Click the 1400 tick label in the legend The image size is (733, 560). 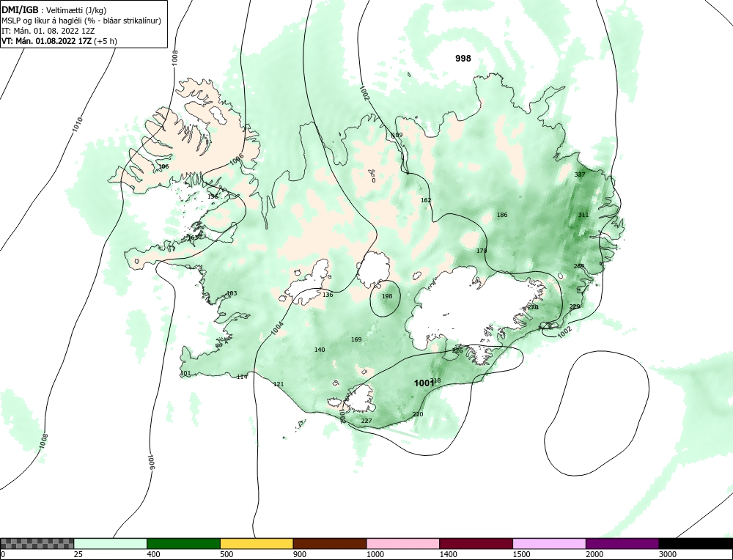[448, 555]
